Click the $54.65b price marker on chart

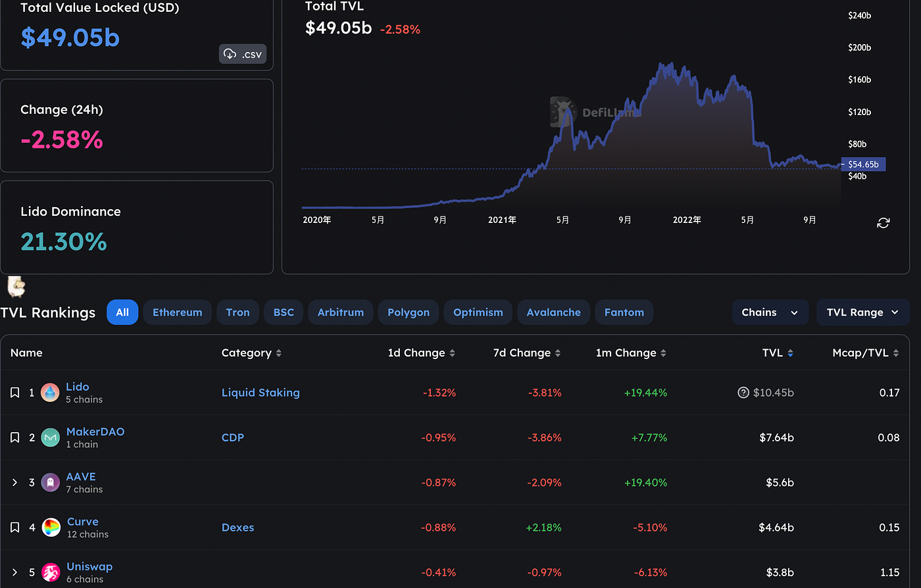tap(863, 164)
